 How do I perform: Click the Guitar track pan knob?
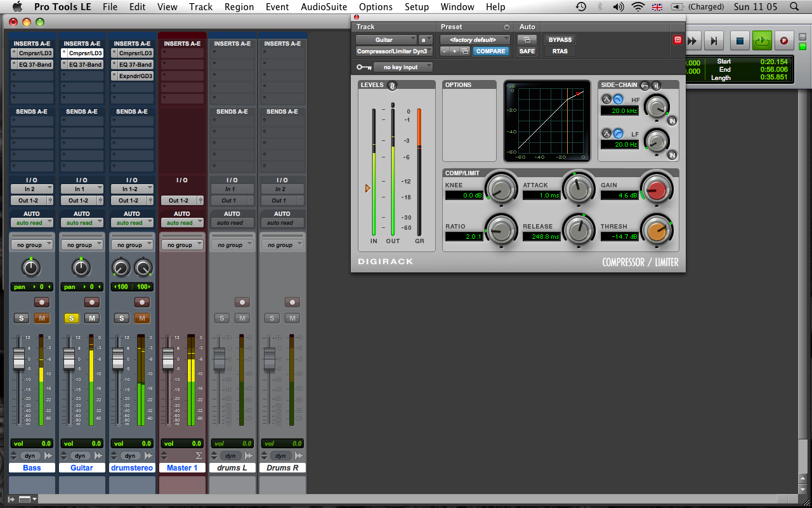point(81,267)
